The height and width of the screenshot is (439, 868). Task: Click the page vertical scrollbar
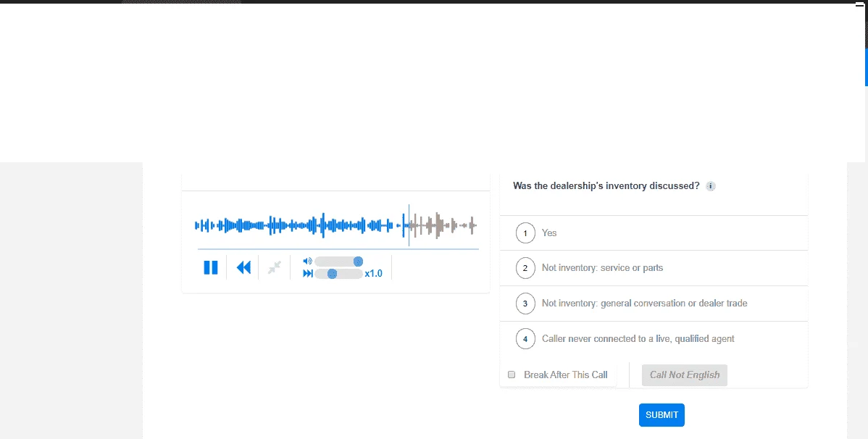(x=866, y=67)
